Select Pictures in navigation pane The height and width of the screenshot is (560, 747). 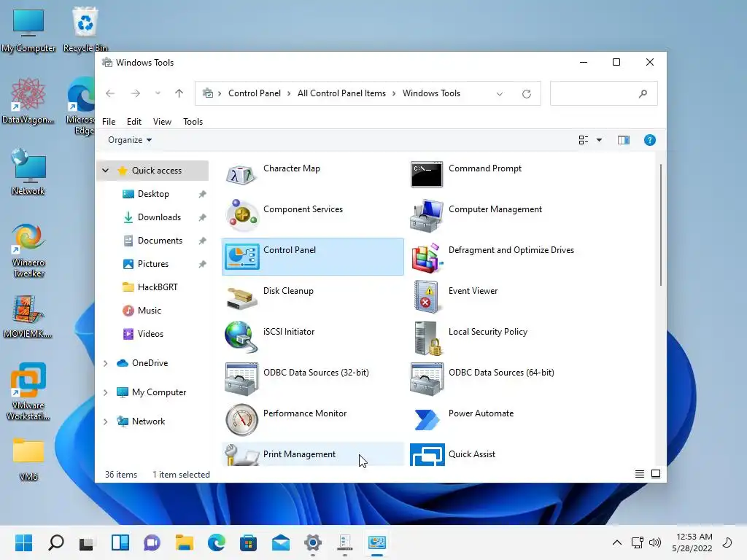(x=152, y=264)
